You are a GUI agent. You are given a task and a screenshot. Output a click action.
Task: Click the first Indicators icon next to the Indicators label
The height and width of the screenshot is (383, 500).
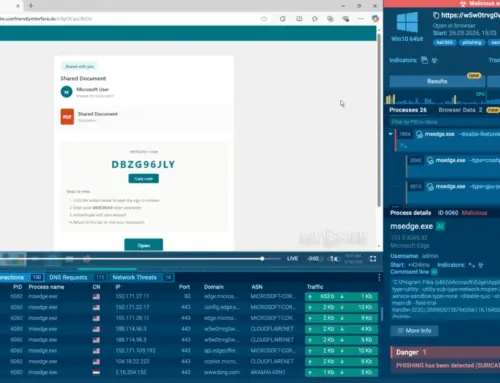click(424, 60)
